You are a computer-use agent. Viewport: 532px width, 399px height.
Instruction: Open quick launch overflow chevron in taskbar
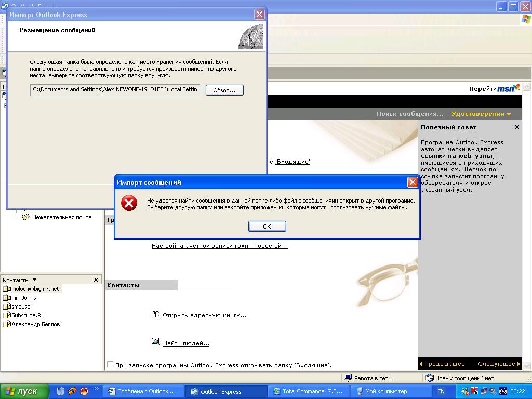pos(96,388)
